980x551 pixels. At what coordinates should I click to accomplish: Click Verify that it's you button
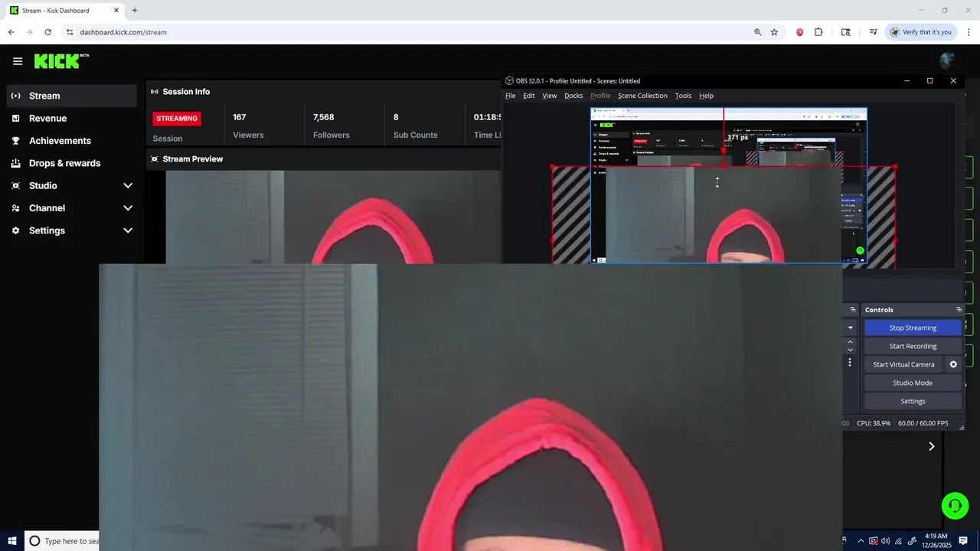pyautogui.click(x=920, y=32)
